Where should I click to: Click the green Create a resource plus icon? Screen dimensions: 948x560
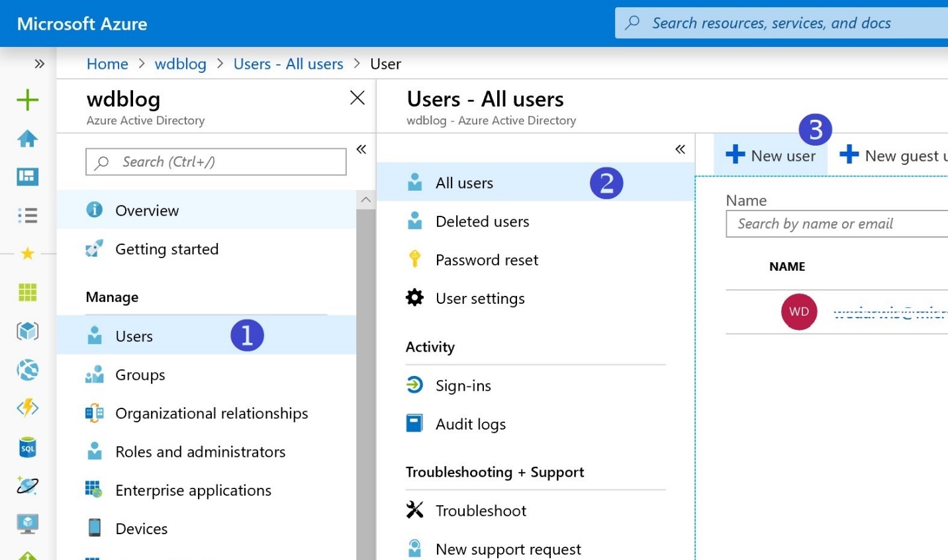[x=27, y=100]
